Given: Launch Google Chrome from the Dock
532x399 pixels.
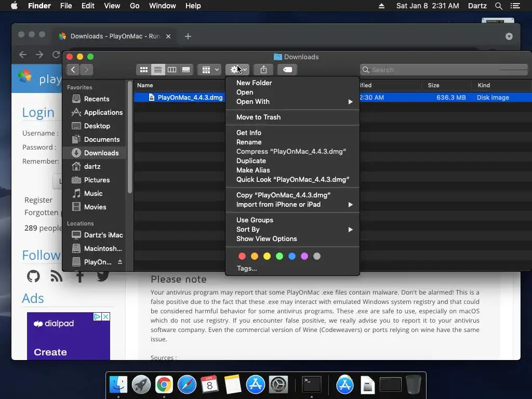Looking at the screenshot, I should tap(164, 385).
